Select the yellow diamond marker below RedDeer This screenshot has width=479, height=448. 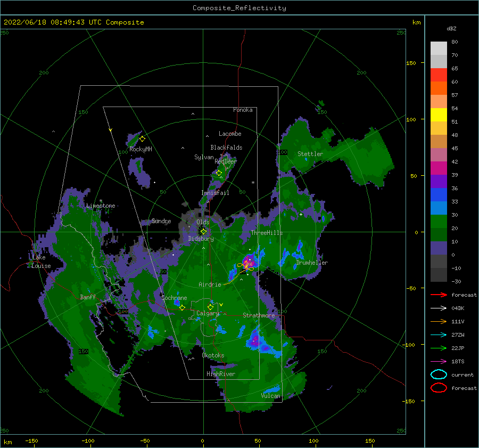(219, 173)
